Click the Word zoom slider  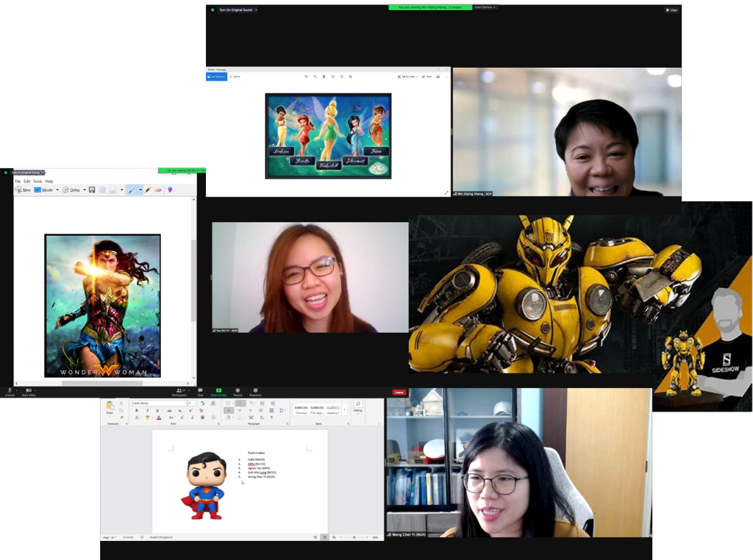(x=354, y=537)
